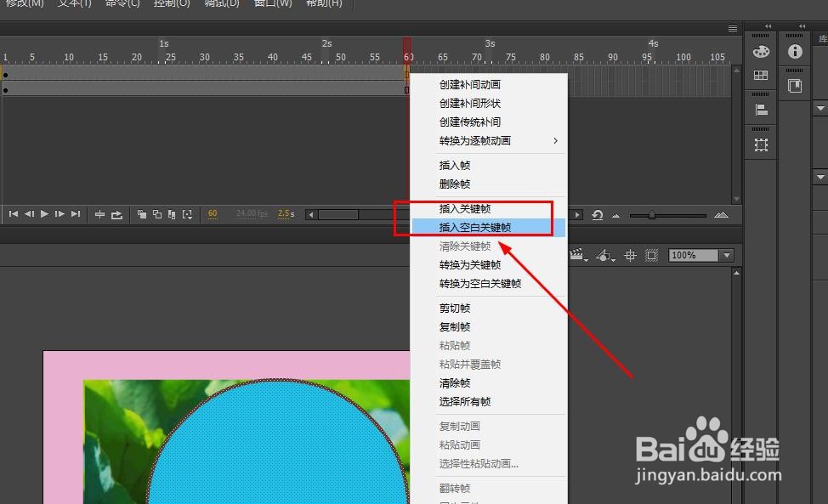Click timeline vertical scroll down arrow
Viewport: 828px width, 504px height.
pyautogui.click(x=737, y=199)
